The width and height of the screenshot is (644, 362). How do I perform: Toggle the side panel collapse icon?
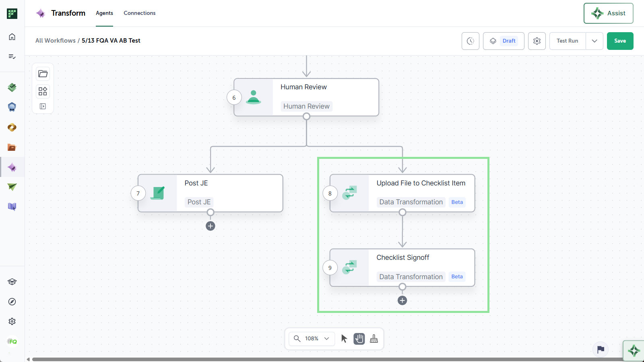point(43,107)
